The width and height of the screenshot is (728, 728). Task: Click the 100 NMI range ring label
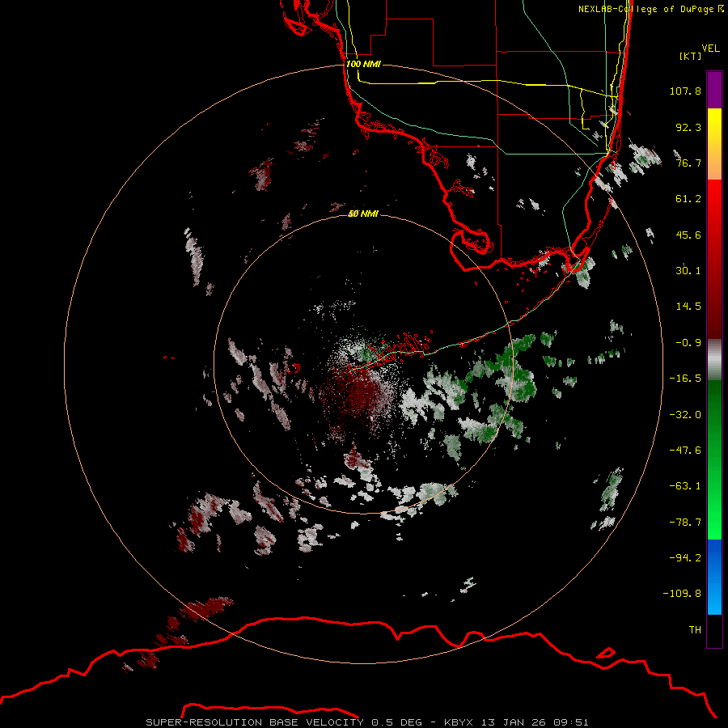pos(363,64)
